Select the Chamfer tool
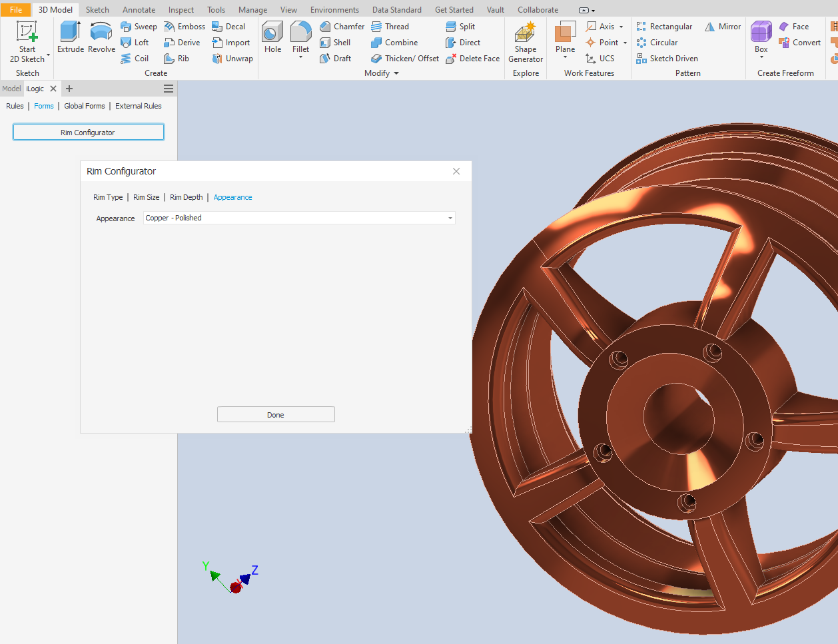 tap(342, 27)
